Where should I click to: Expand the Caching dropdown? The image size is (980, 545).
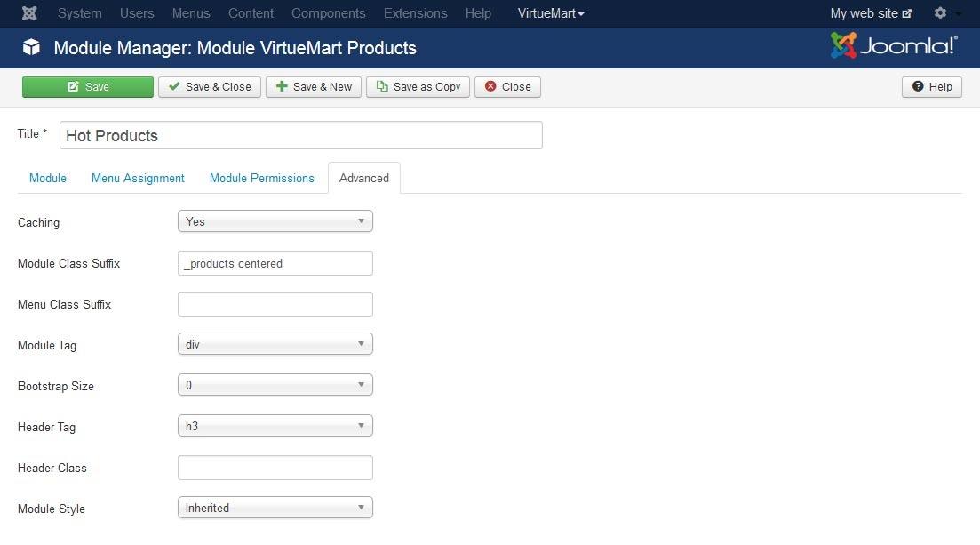(275, 222)
